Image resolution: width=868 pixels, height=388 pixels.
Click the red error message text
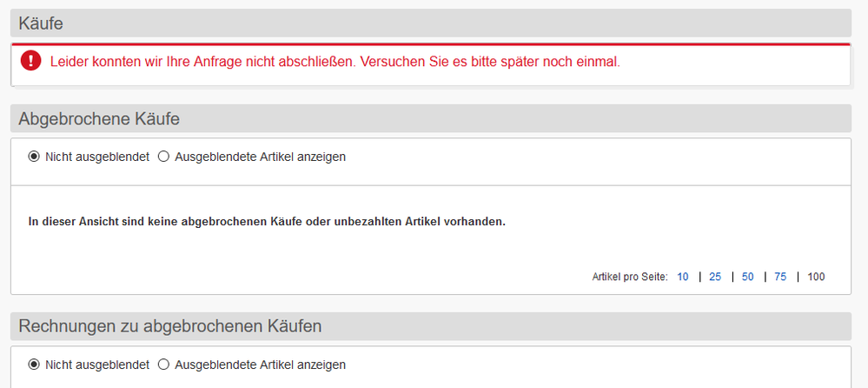coord(335,62)
